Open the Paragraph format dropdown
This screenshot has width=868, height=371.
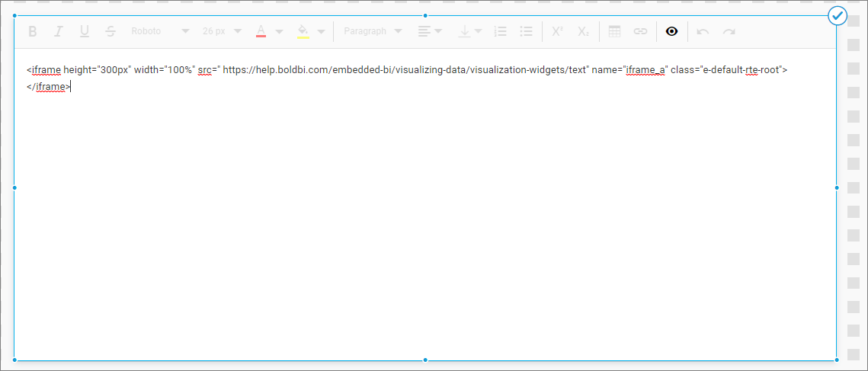click(373, 31)
